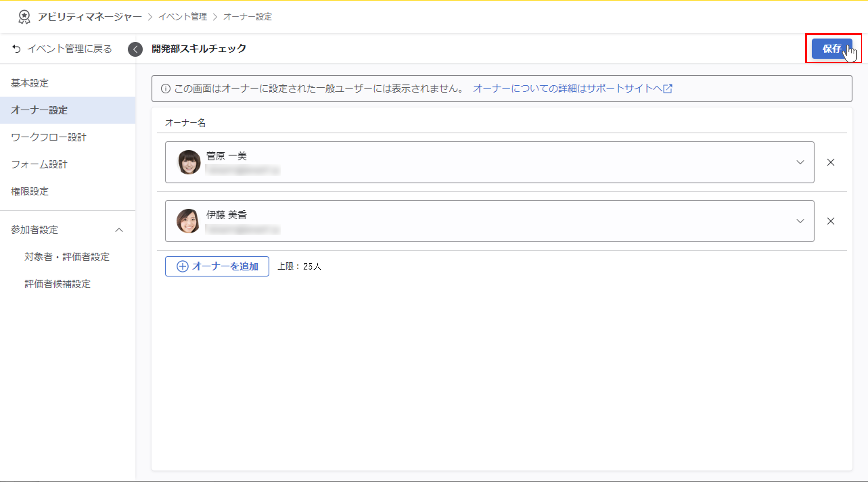Click the Ability Manager badge logo icon
The height and width of the screenshot is (482, 868).
coord(24,17)
